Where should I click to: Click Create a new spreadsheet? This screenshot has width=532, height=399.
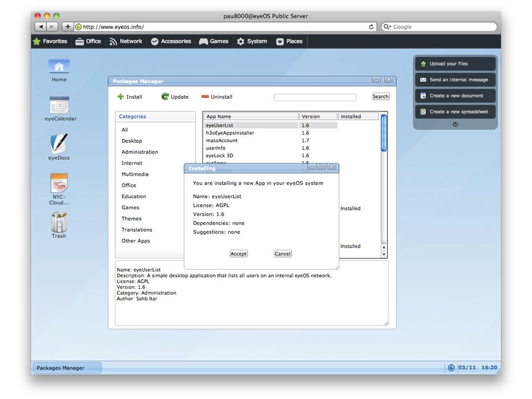point(455,111)
